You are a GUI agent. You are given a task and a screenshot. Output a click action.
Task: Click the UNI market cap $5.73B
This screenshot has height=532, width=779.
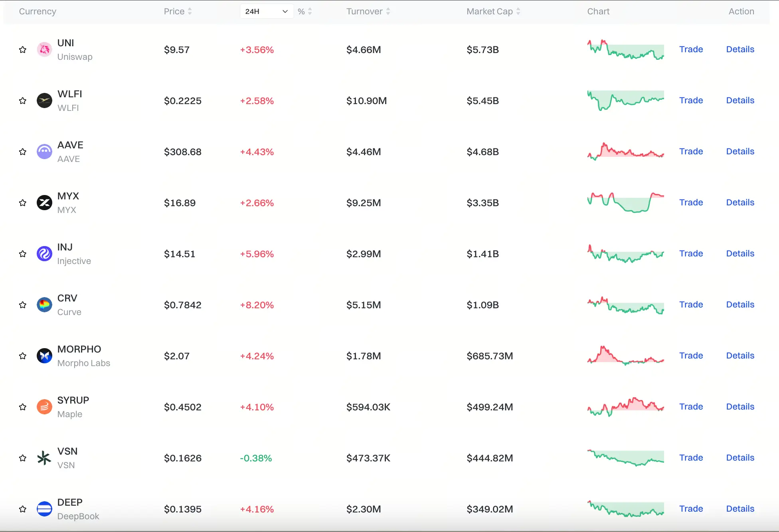(x=482, y=50)
